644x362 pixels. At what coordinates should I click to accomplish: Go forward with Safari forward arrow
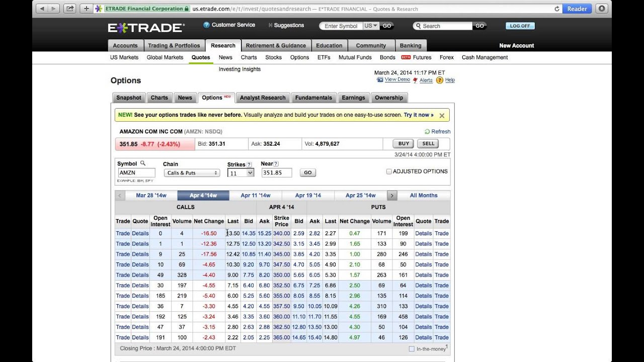tap(54, 9)
